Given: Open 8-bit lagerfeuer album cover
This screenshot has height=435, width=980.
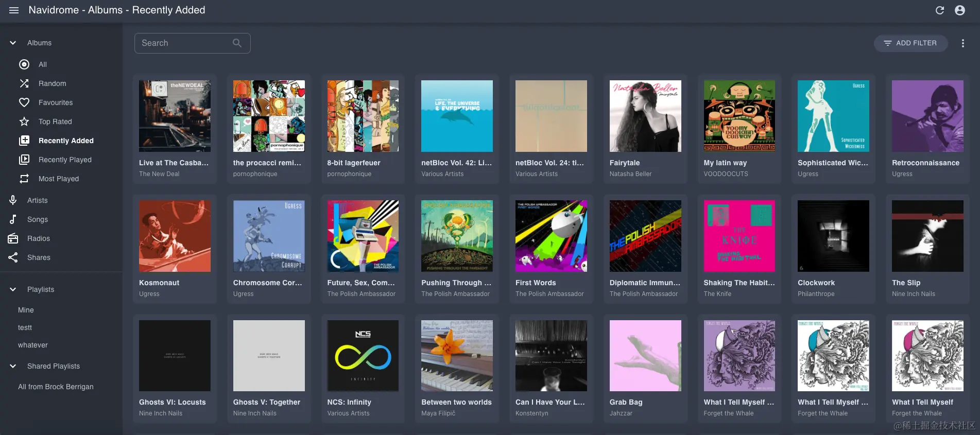Looking at the screenshot, I should [x=363, y=116].
